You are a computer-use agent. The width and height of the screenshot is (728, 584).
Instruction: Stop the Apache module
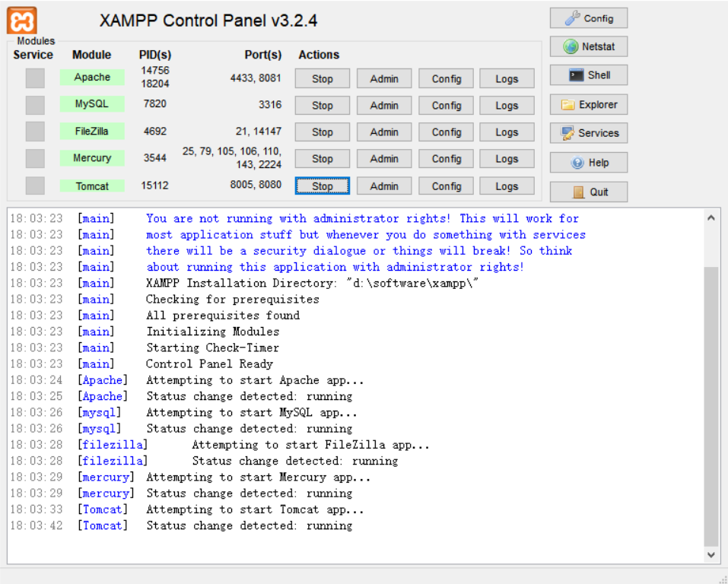pos(323,78)
